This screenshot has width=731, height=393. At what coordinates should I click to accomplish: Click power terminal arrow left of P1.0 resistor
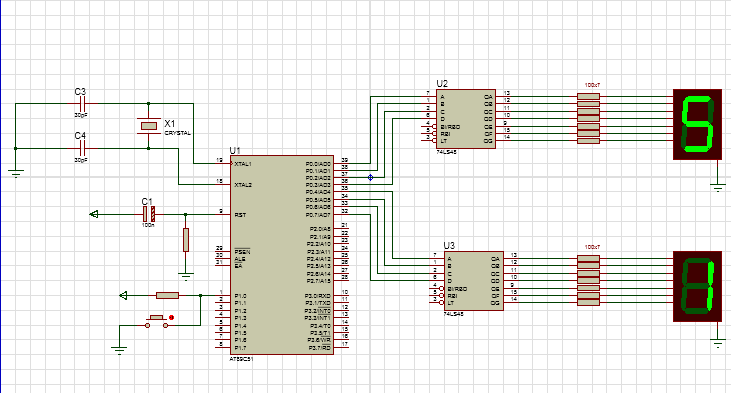(x=124, y=295)
